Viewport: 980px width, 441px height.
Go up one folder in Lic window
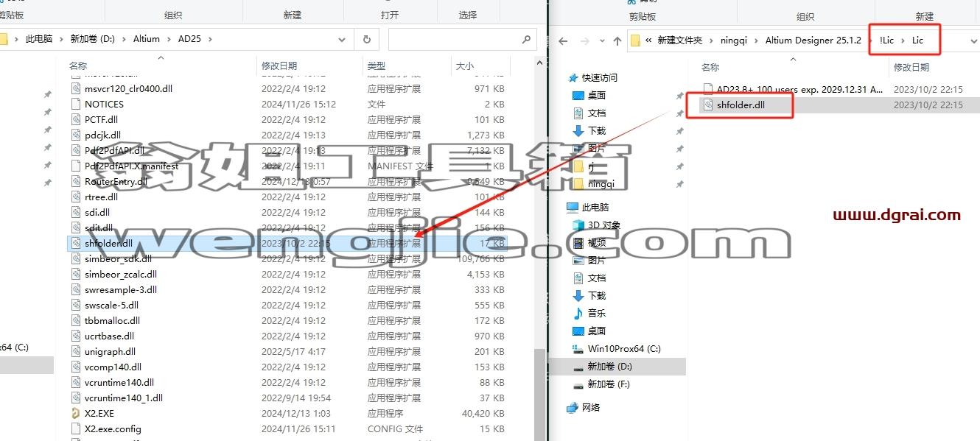617,40
